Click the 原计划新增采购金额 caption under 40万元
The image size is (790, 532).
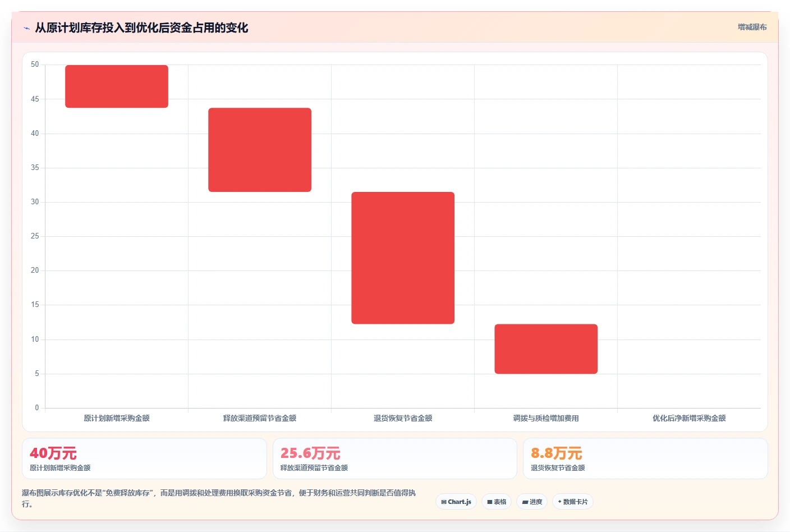[x=60, y=468]
